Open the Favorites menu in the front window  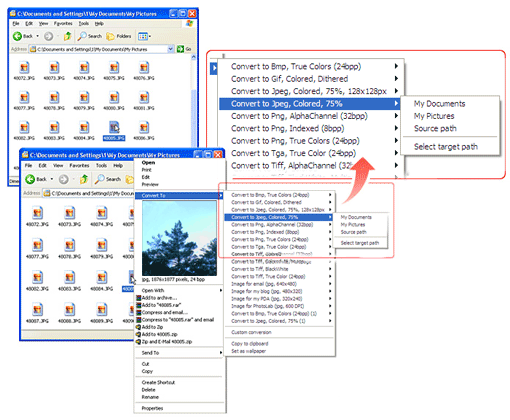click(x=79, y=166)
